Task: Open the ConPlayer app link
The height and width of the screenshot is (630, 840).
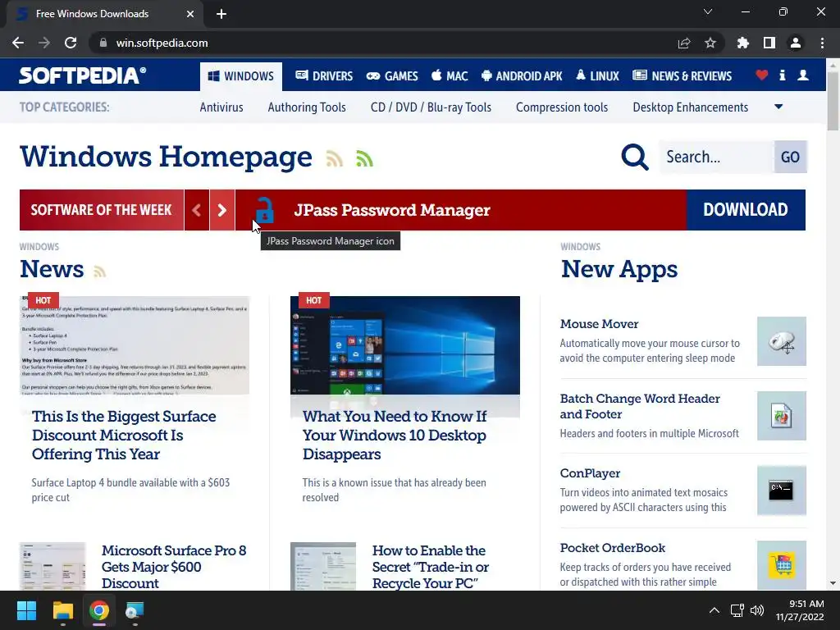Action: (x=590, y=473)
